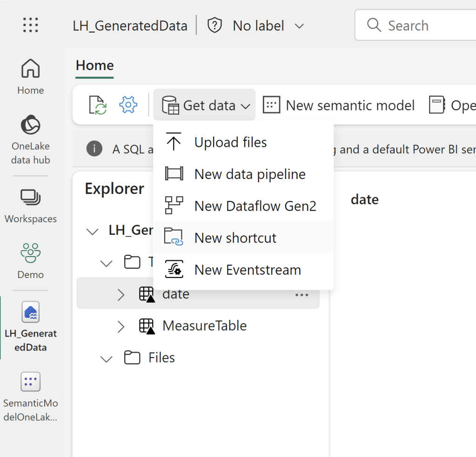Viewport: 476px width, 457px height.
Task: Open settings gear in the toolbar
Action: point(128,105)
